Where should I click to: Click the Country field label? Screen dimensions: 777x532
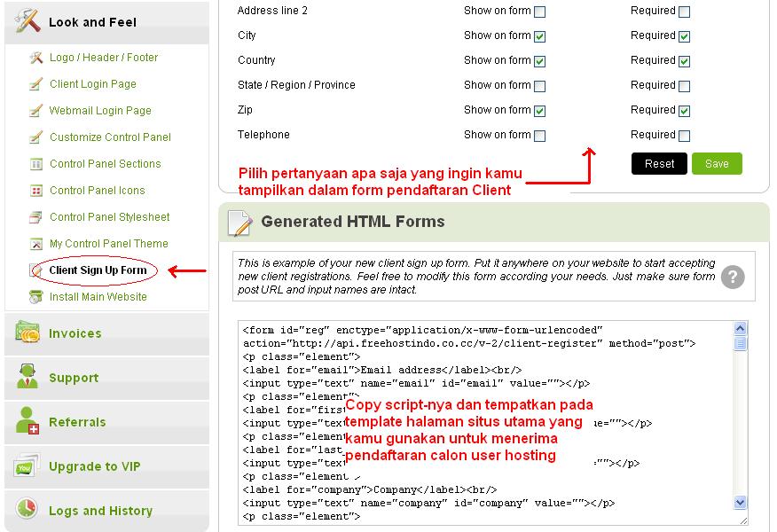(x=256, y=60)
